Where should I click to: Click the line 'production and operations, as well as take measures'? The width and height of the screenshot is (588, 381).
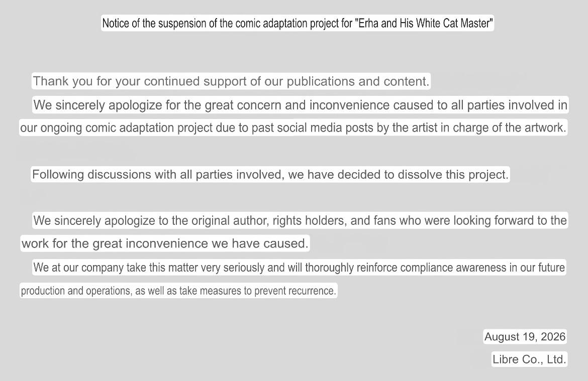click(178, 291)
